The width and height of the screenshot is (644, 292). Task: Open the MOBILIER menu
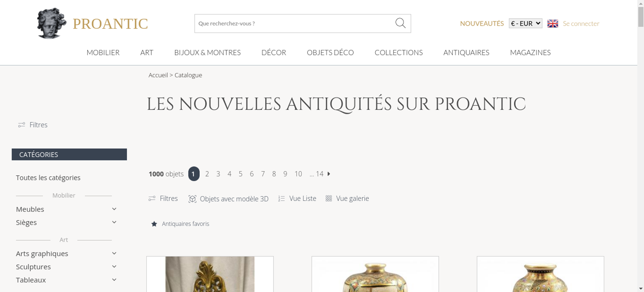103,52
